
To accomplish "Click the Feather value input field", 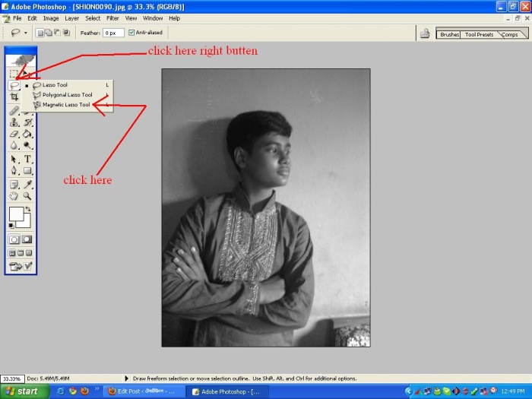I will click(113, 33).
